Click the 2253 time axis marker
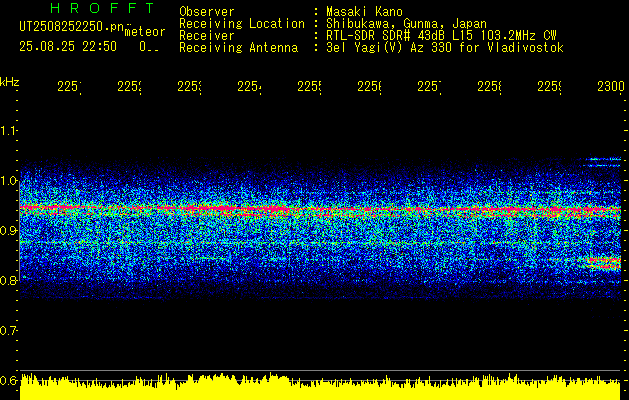This screenshot has height=400, width=629. coord(189,87)
